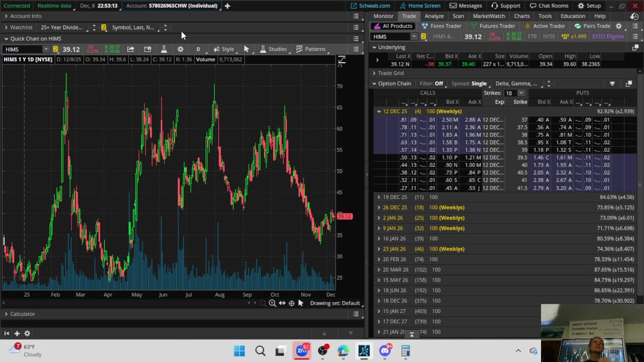
Task: Collapse the Quick Chart on HIMS panel
Action: tap(6, 39)
